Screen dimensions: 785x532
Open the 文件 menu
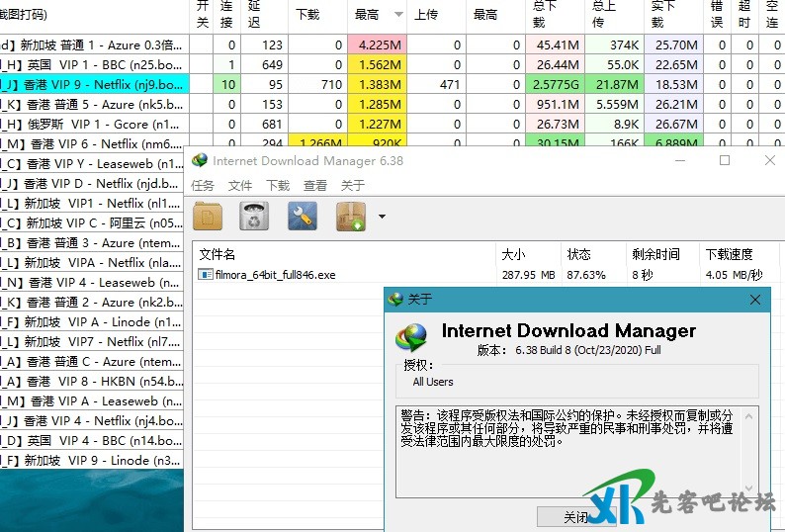[240, 185]
